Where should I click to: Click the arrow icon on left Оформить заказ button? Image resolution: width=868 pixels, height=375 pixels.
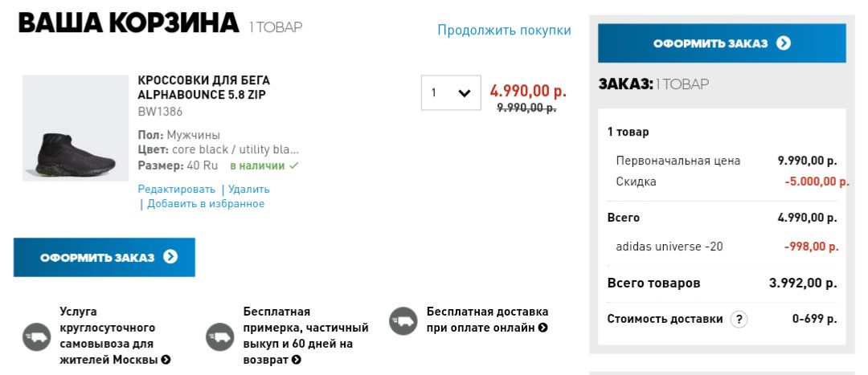coord(170,257)
